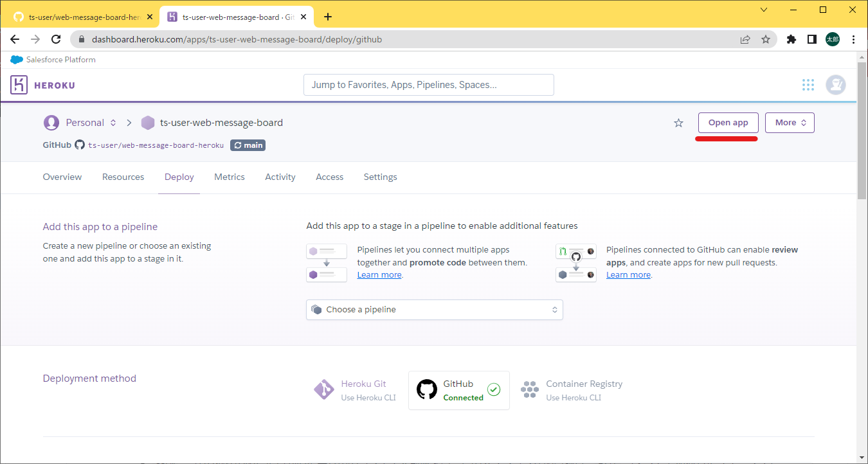Click the Salesforce Platform label

pos(61,60)
